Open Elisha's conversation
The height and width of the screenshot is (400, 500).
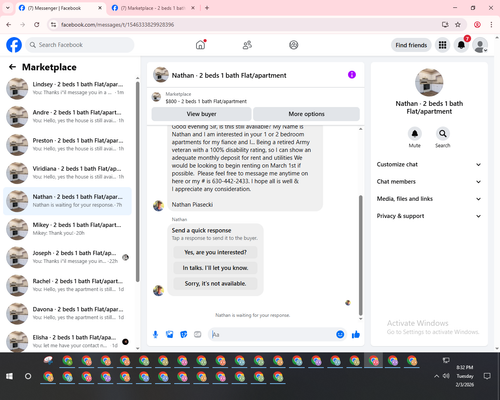(67, 341)
